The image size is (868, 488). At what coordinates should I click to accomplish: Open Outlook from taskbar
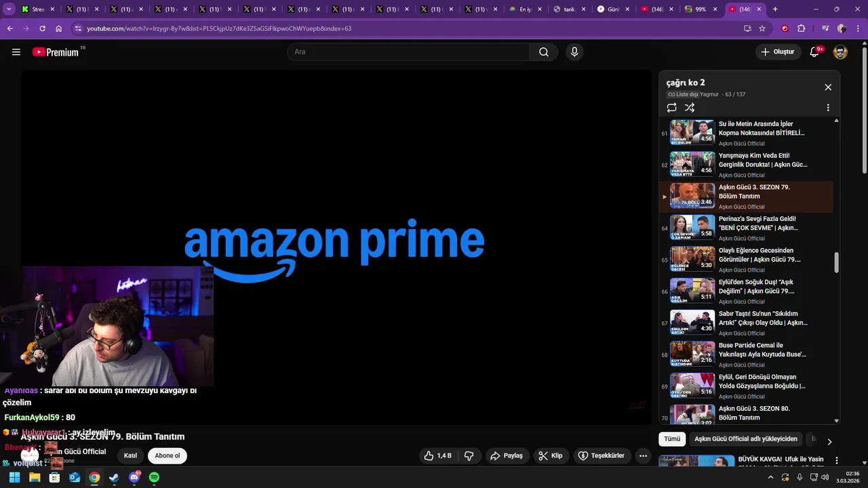click(x=75, y=477)
